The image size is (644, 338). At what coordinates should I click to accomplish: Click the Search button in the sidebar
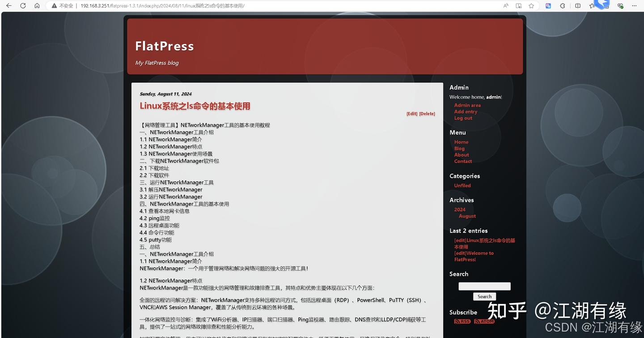[x=484, y=296]
